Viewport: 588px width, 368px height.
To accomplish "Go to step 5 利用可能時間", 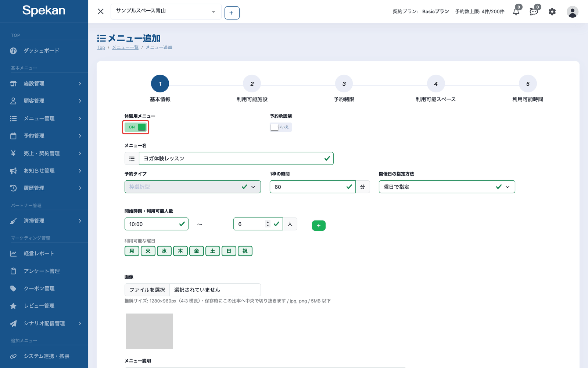I will [528, 84].
